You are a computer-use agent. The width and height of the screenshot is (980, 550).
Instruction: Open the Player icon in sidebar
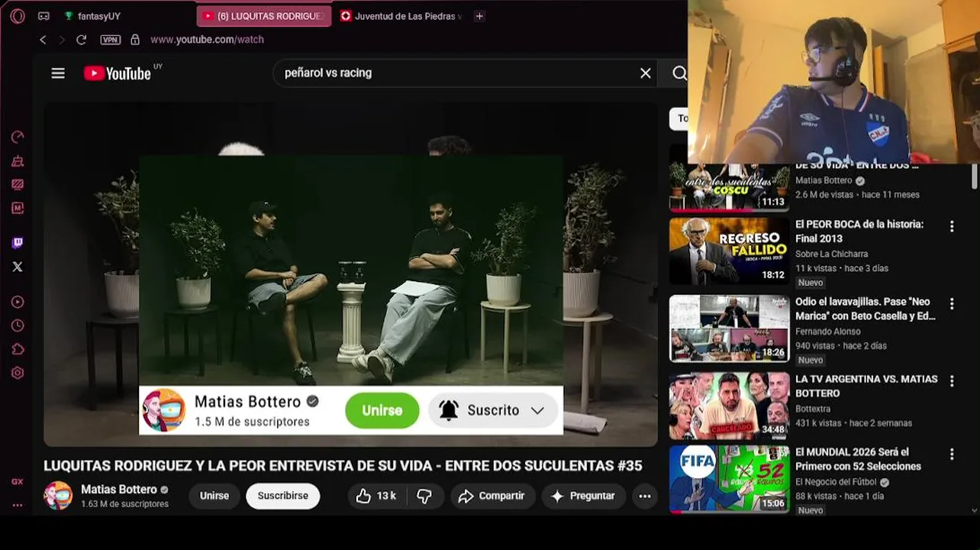coord(18,302)
